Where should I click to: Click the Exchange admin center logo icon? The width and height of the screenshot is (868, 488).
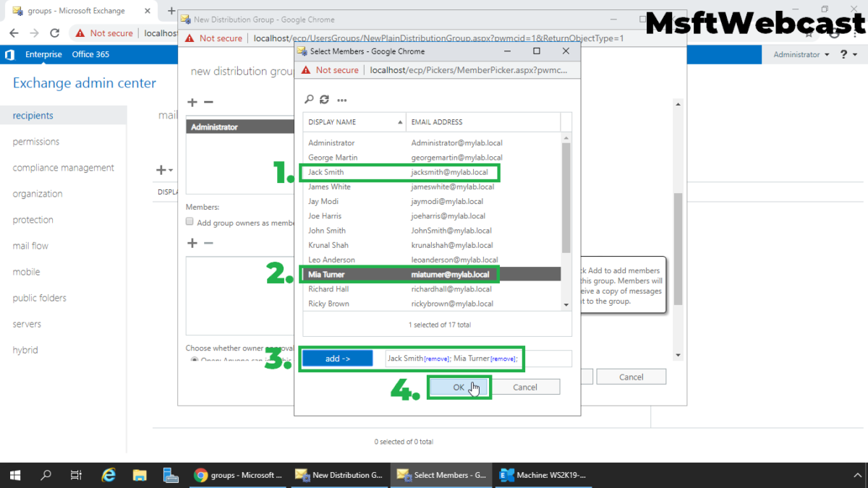[x=9, y=54]
